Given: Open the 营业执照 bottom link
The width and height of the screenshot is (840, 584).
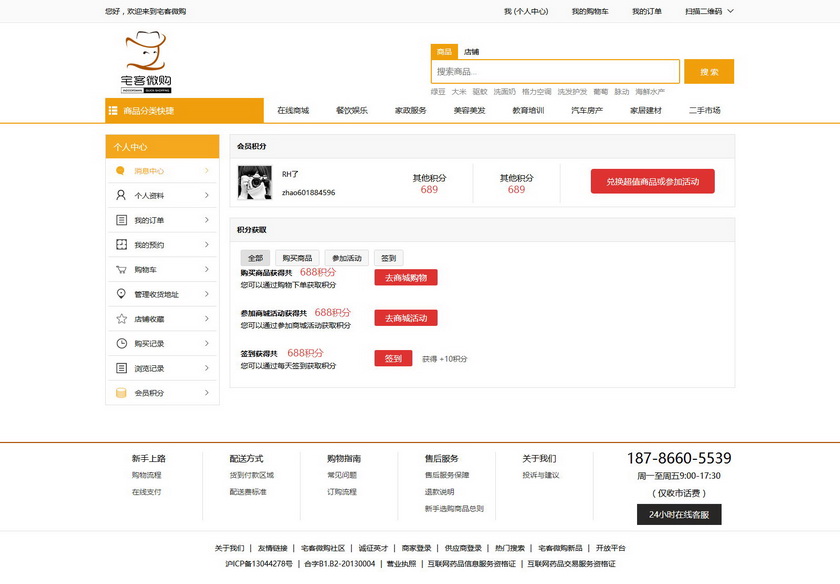Looking at the screenshot, I should (401, 564).
